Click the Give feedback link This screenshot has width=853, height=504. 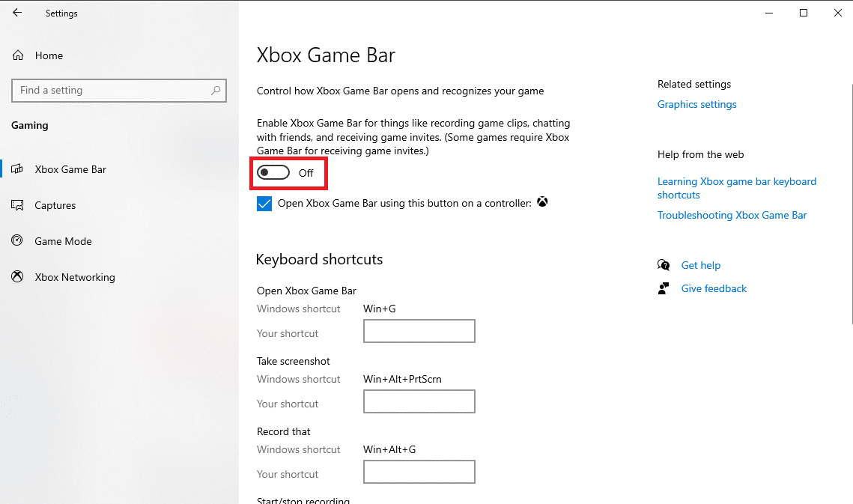(x=714, y=288)
